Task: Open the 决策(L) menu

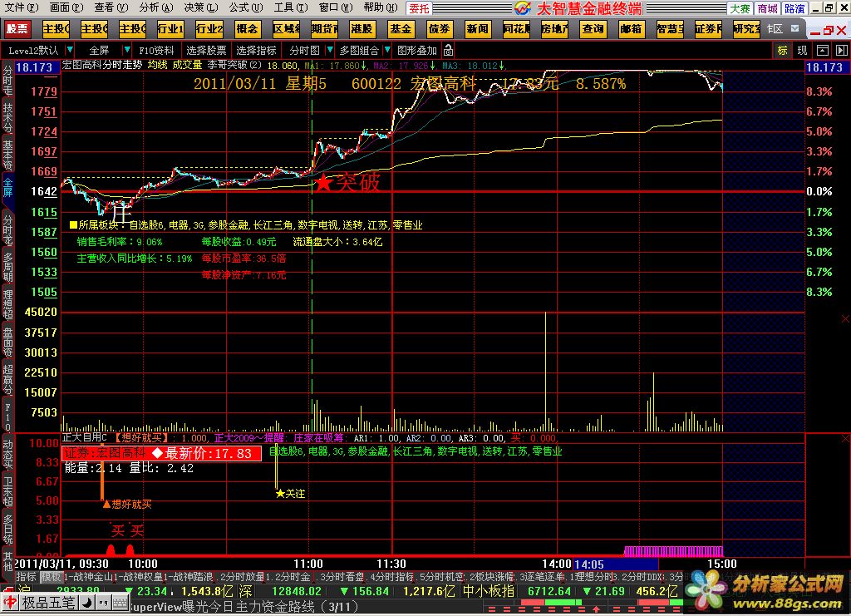Action: 201,7
